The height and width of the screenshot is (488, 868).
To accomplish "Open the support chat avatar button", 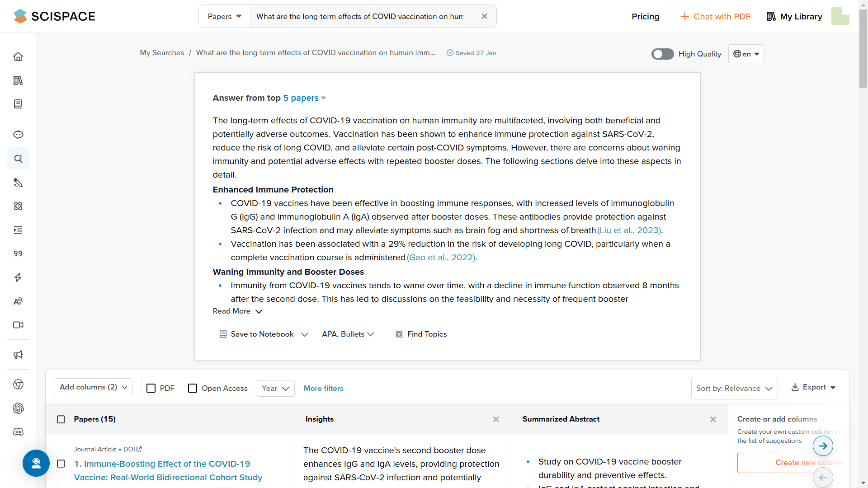I will (x=36, y=463).
